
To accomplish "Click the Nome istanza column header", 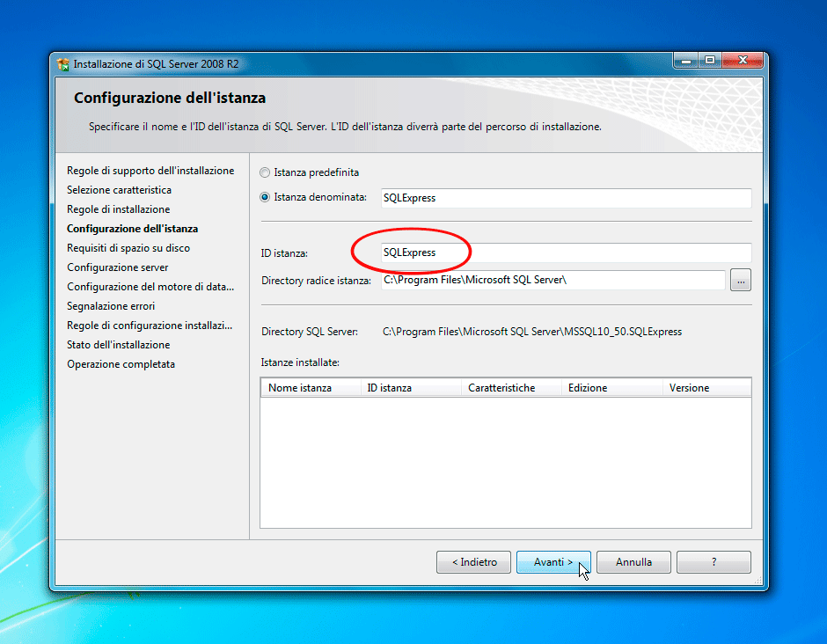I will (311, 388).
